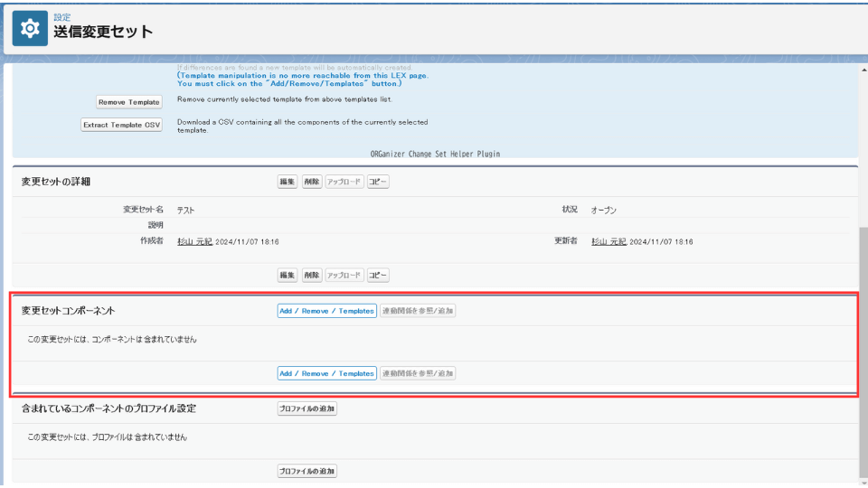Click lower Add / Remove / Templates button

326,373
